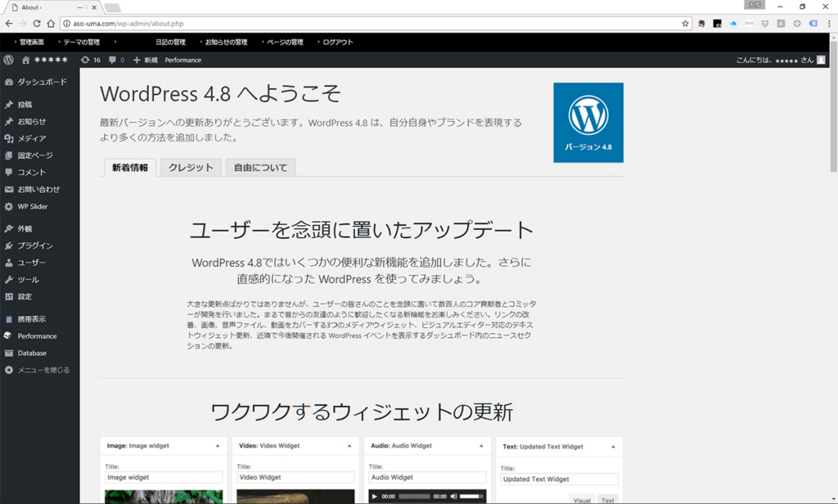Collapse the Image widget with its triangle
Viewport: 838px width, 504px height.
218,446
